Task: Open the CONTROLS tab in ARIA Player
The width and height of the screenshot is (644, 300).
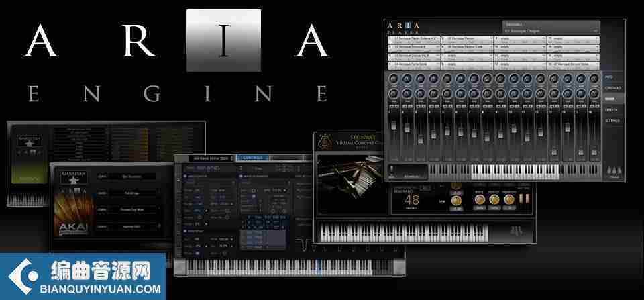Action: pos(614,88)
